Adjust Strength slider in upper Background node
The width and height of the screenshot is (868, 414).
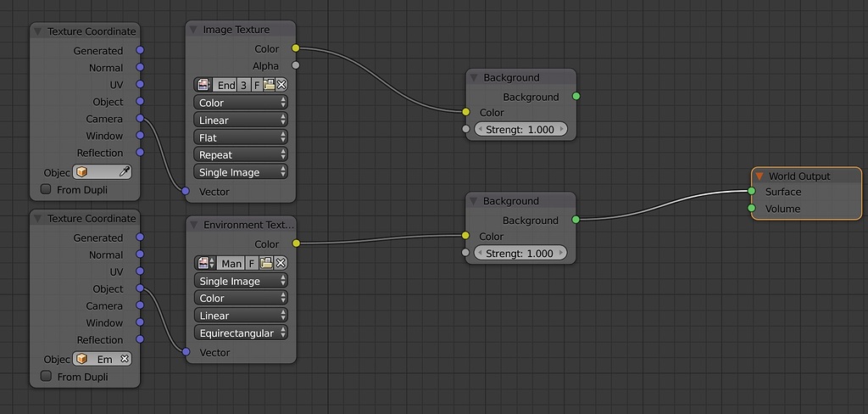pyautogui.click(x=521, y=129)
